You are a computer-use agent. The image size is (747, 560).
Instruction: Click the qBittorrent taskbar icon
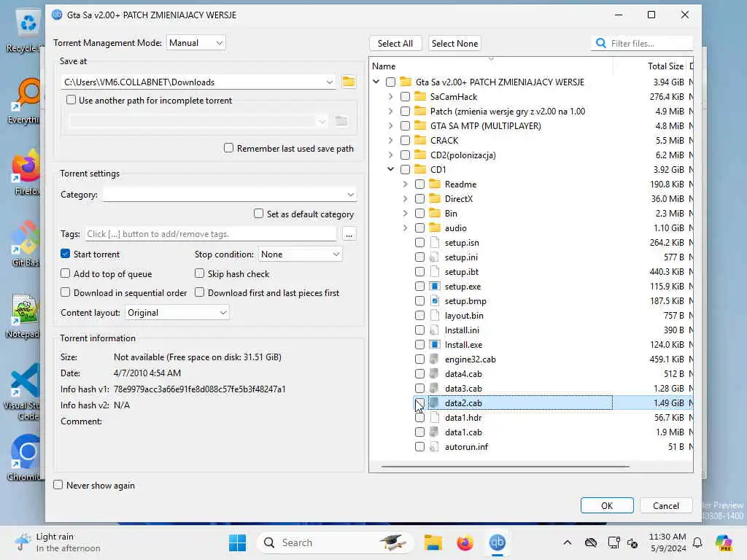click(497, 542)
